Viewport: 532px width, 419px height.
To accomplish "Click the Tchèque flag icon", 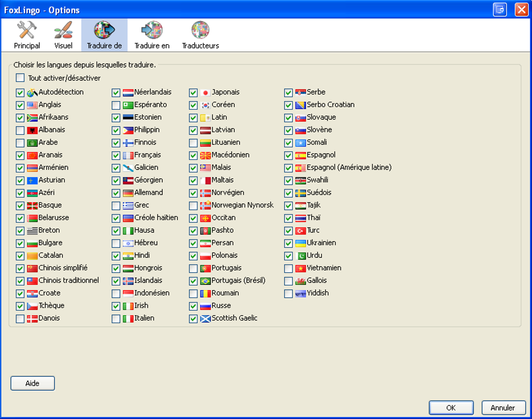I will [x=32, y=306].
